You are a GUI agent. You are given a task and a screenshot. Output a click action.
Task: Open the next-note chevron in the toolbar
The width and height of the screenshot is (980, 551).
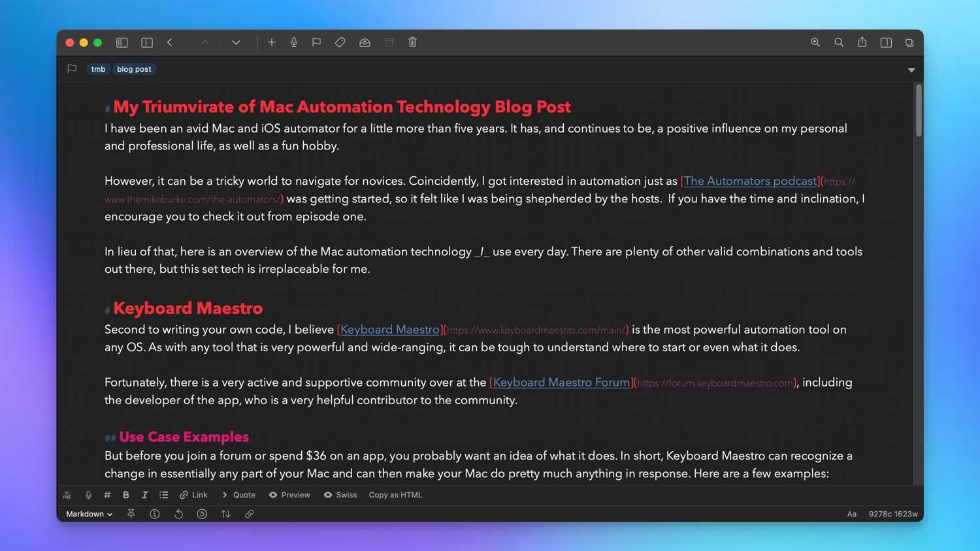click(x=236, y=42)
